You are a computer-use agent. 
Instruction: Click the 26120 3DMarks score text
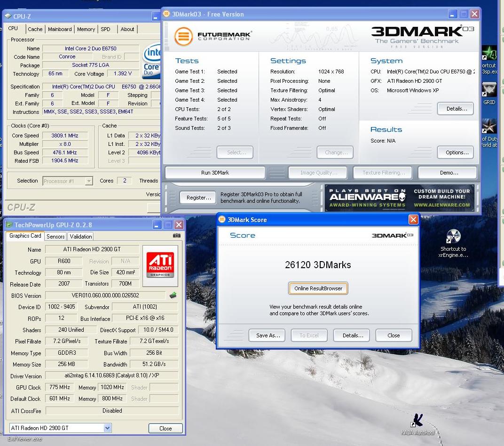(318, 265)
